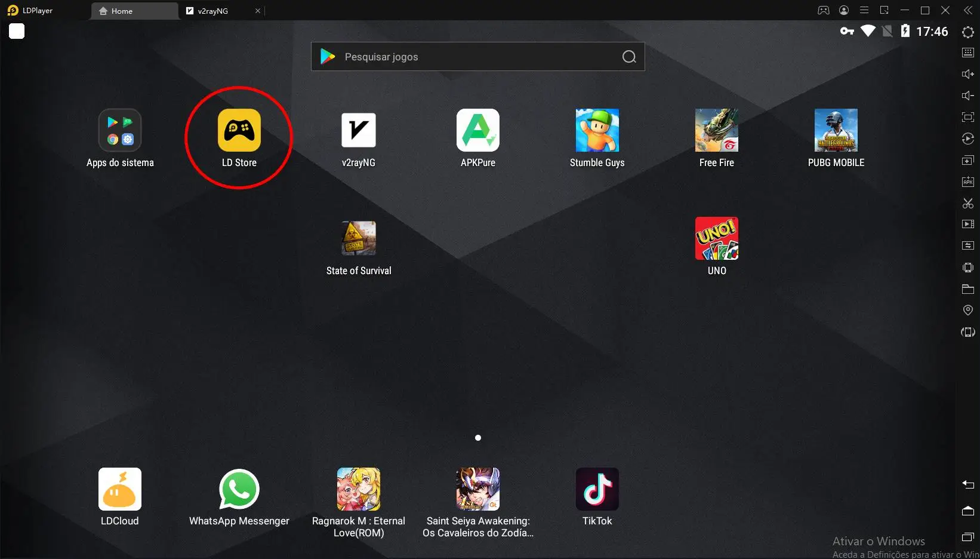This screenshot has width=980, height=559.
Task: Open shared folder icon in sidebar
Action: pyautogui.click(x=968, y=289)
